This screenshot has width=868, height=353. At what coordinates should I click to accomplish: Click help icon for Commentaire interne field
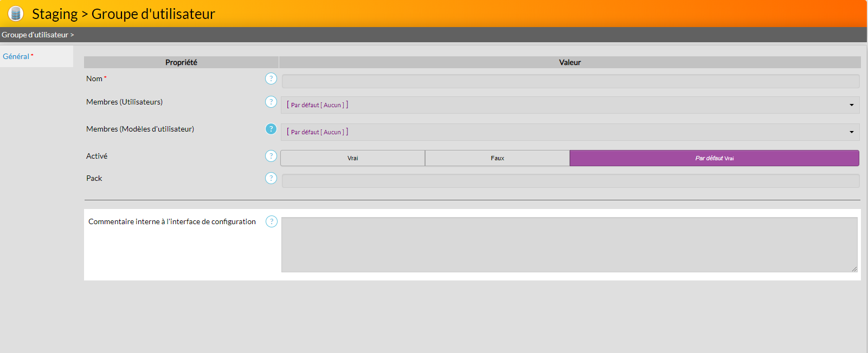point(272,221)
